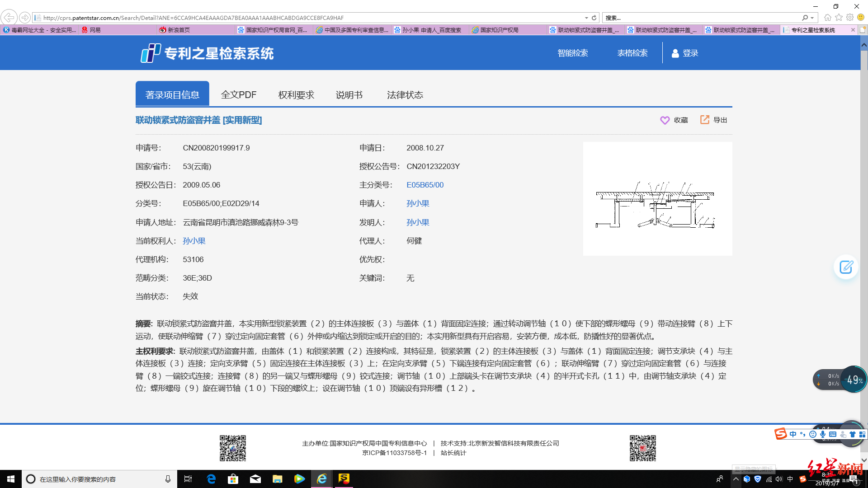
Task: Open browser settings gear icon
Action: click(850, 18)
